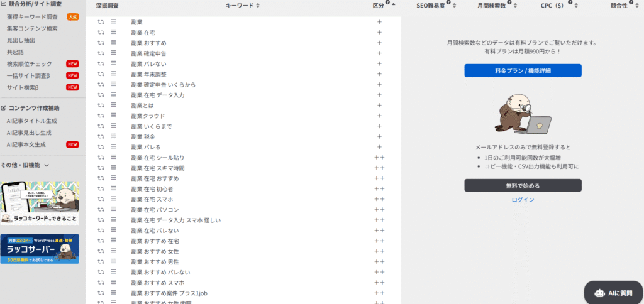Open the ラッコサーバー advertisement banner
Screen dimensions: 644x304
[40, 249]
